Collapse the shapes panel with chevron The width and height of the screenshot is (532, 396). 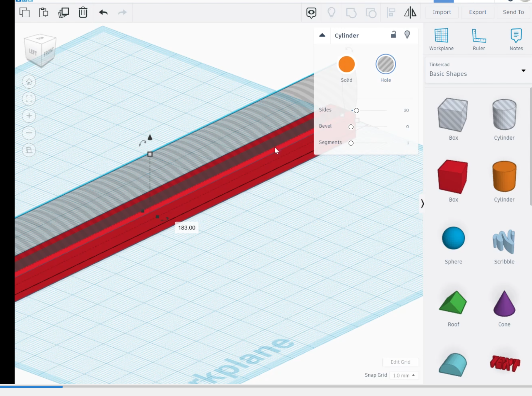point(422,203)
